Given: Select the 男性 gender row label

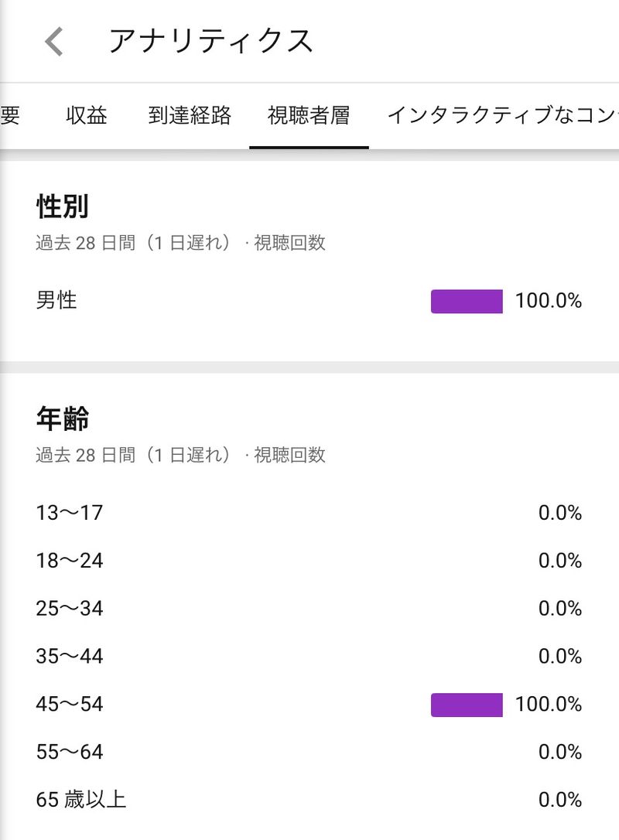Looking at the screenshot, I should 56,300.
